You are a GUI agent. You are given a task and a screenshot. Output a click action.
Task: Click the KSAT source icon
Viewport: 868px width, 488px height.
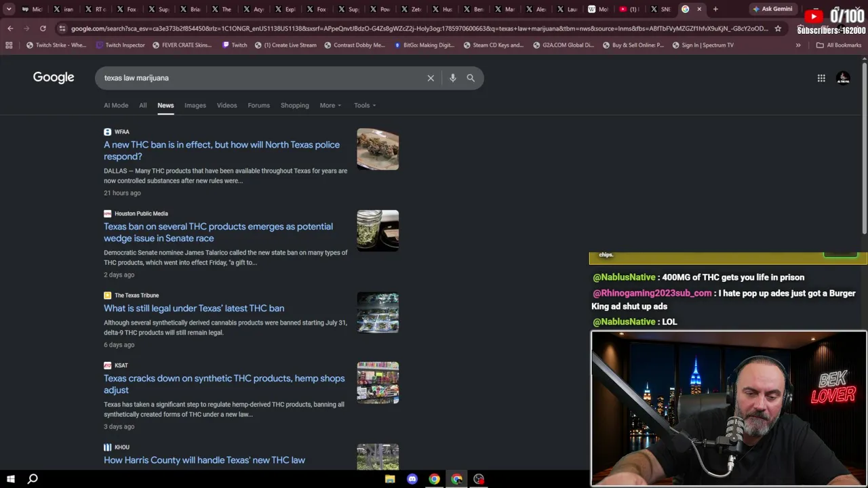[x=107, y=365]
